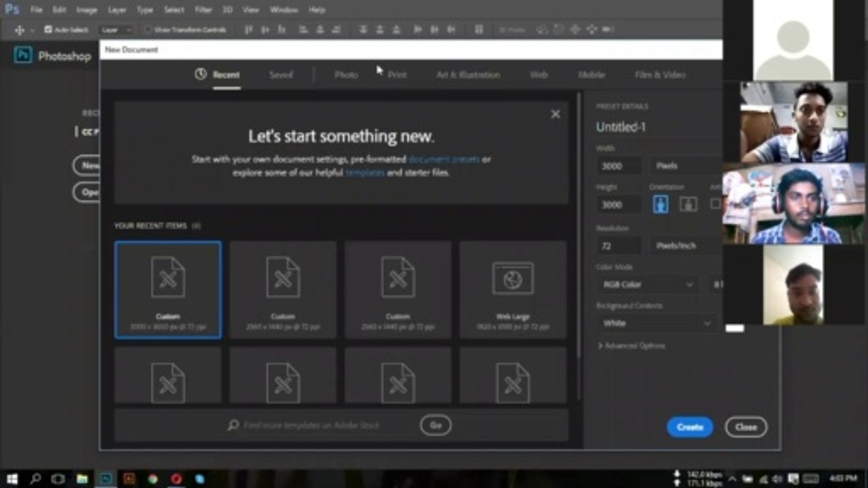Click the Distribute right edges icon
The width and height of the screenshot is (868, 488).
click(x=451, y=30)
